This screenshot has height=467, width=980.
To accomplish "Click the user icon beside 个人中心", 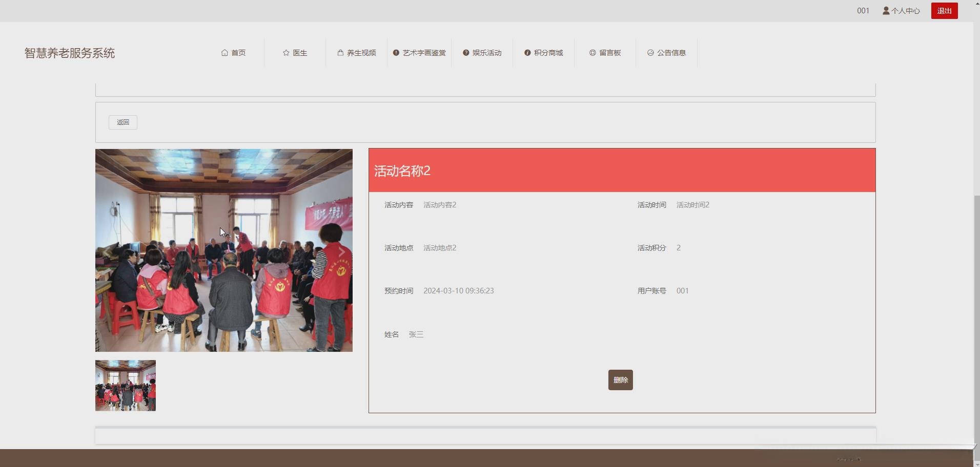I will pos(886,11).
